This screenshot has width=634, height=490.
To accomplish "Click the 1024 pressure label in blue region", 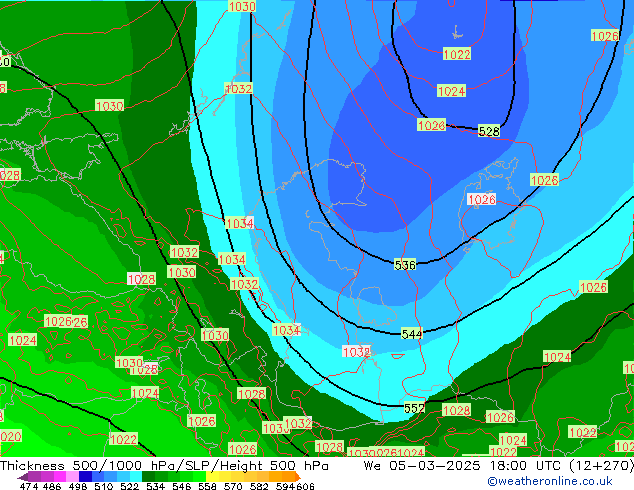I will click(x=451, y=91).
